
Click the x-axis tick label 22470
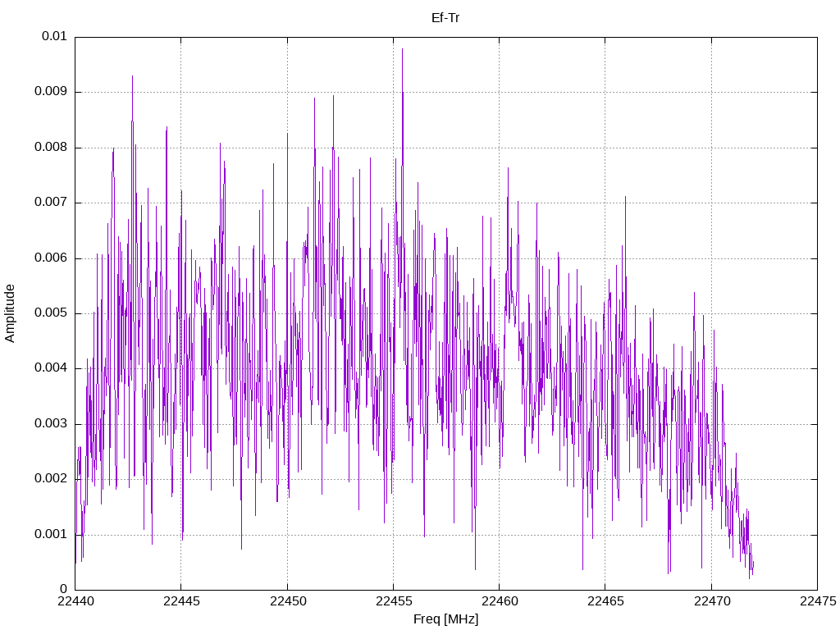(x=712, y=601)
